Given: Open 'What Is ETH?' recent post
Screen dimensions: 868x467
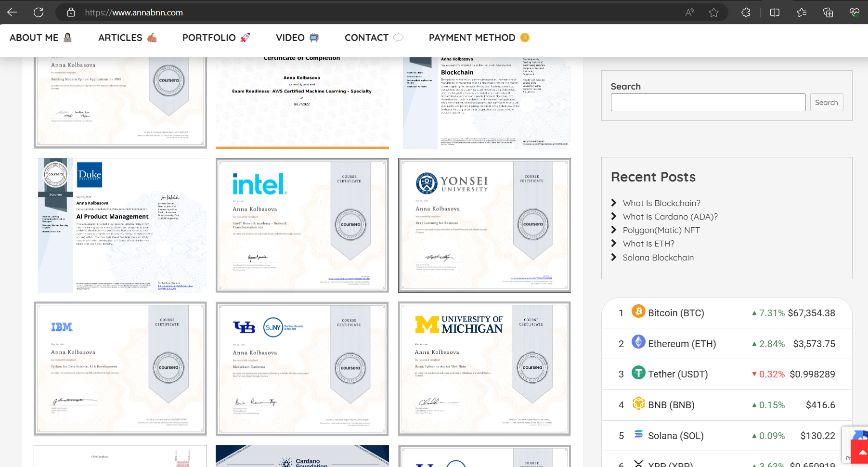Looking at the screenshot, I should tap(648, 244).
